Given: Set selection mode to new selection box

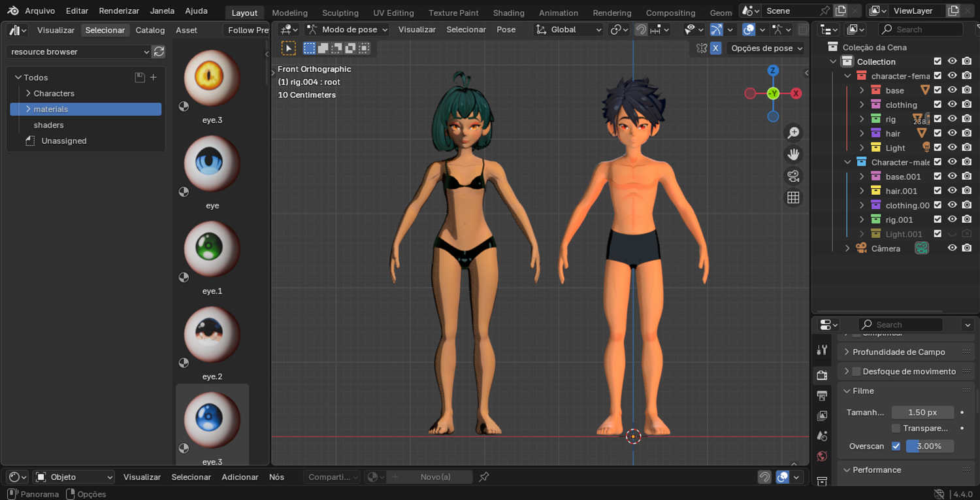Looking at the screenshot, I should tap(309, 48).
